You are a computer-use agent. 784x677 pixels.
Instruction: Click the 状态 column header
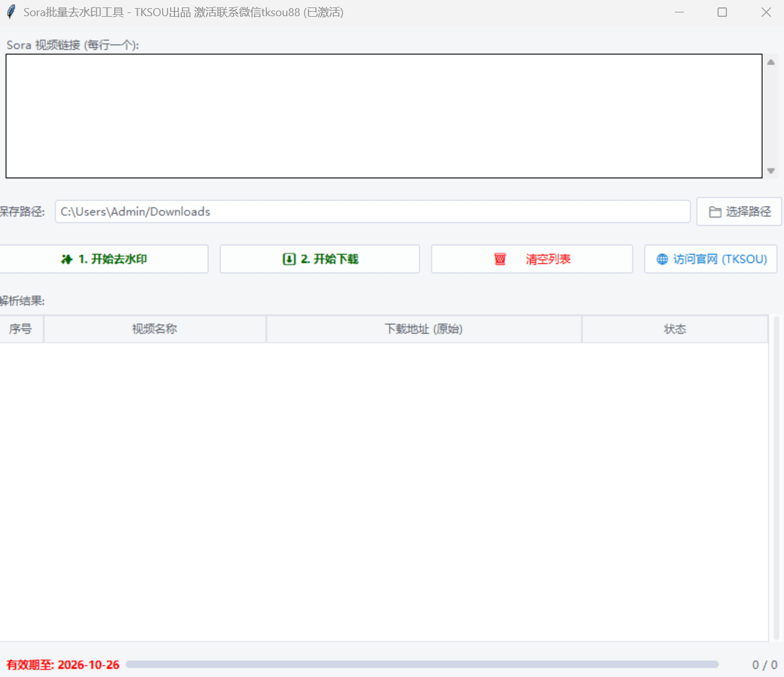pyautogui.click(x=675, y=329)
